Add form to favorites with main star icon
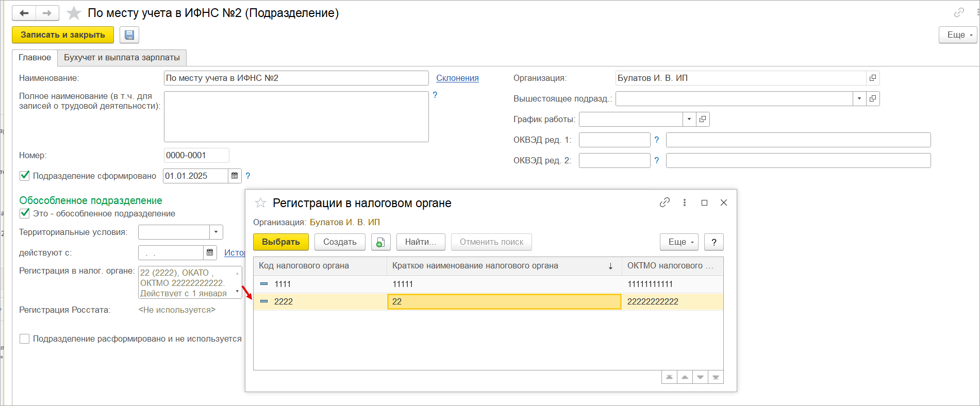 [x=74, y=13]
